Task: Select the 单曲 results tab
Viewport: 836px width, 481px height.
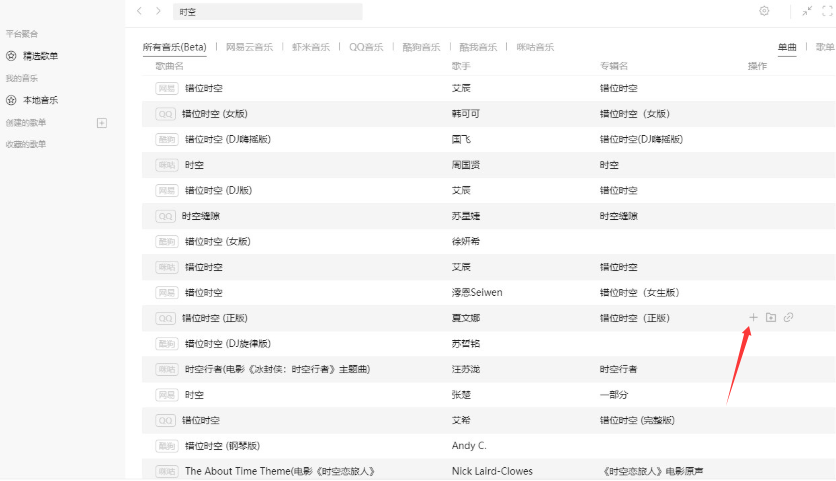Action: [x=787, y=47]
